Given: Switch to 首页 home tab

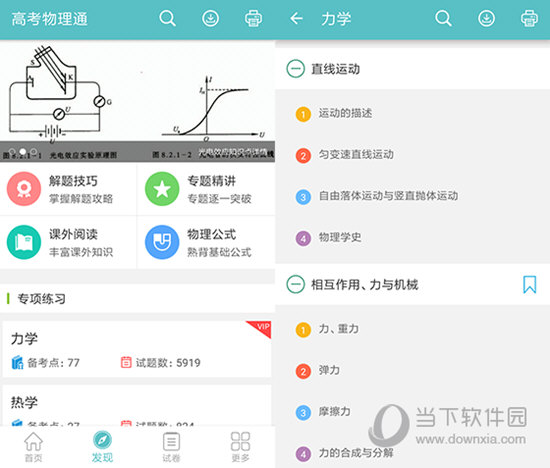Looking at the screenshot, I should [34, 447].
